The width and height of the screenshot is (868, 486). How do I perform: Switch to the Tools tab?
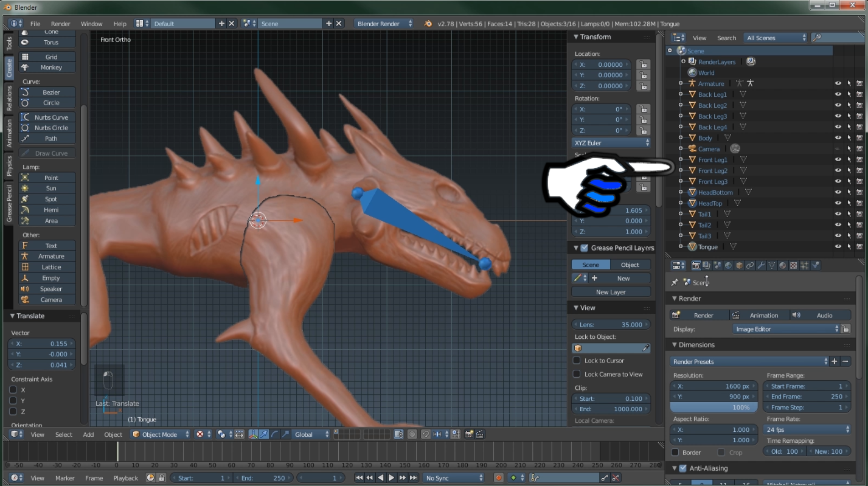point(9,43)
